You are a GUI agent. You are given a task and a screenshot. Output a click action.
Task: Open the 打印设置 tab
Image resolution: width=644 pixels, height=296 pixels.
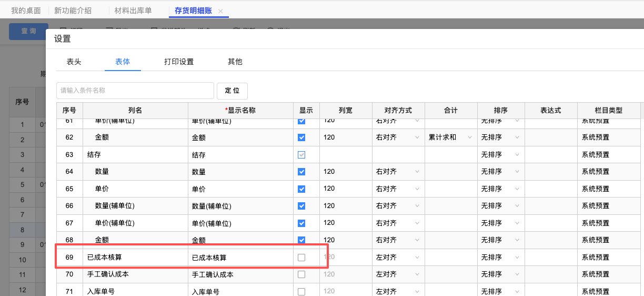(179, 62)
